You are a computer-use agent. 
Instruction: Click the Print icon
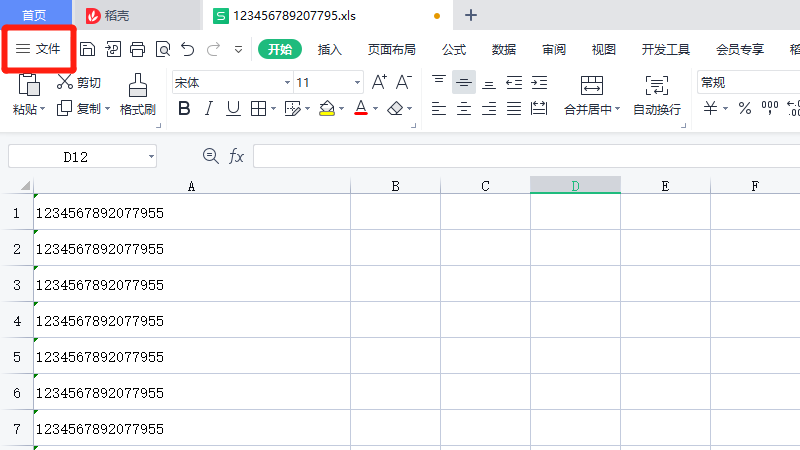click(137, 48)
